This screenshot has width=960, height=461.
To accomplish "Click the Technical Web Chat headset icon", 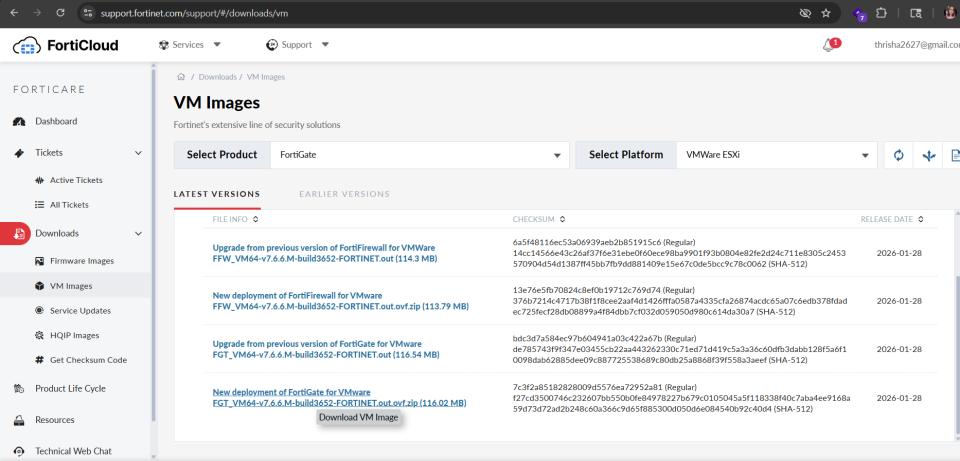I will [19, 452].
